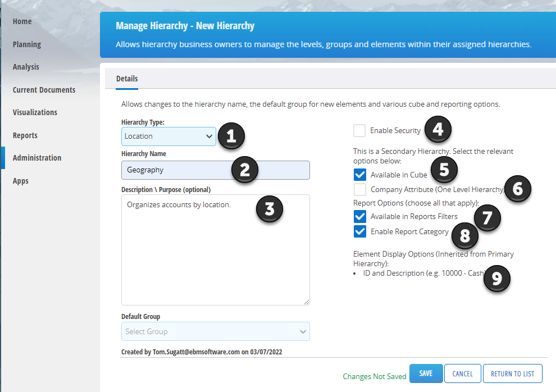Click into the Description \ Purpose text area
556x392 pixels.
click(x=216, y=250)
